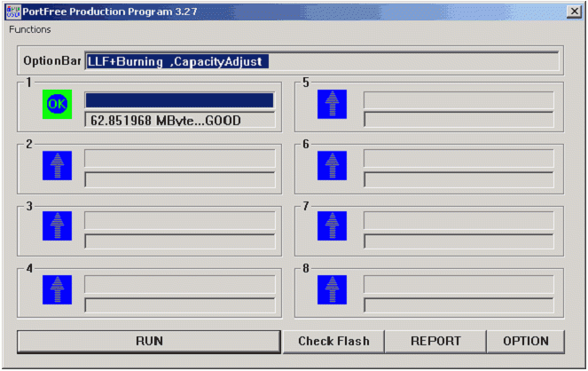
Task: Open the REPORT button
Action: point(435,342)
